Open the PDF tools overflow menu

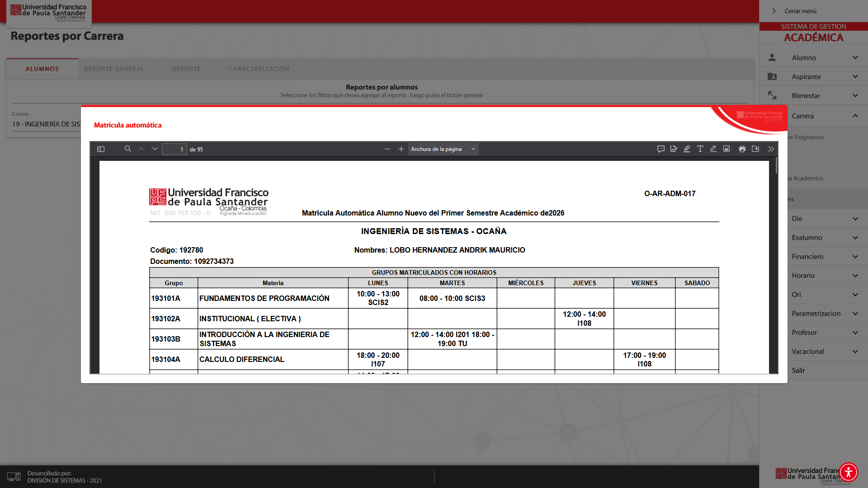(x=771, y=149)
